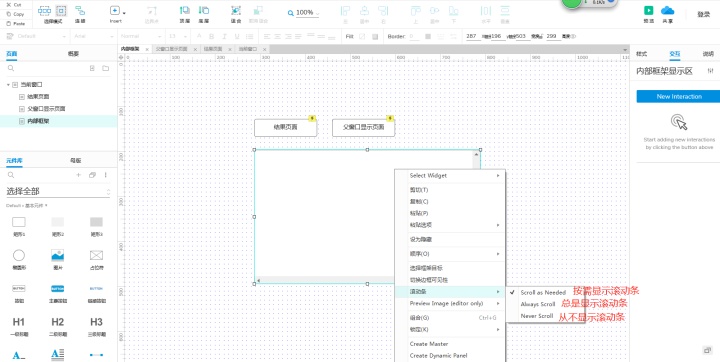Click yellow lightning badge on 结果页面 button
Viewport: 720px width, 362px height.
coord(312,119)
